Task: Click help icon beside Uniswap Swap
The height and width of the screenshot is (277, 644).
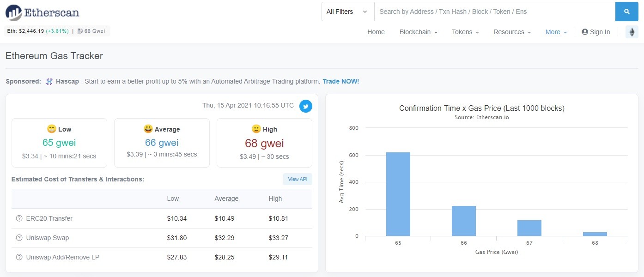Action: pyautogui.click(x=19, y=238)
